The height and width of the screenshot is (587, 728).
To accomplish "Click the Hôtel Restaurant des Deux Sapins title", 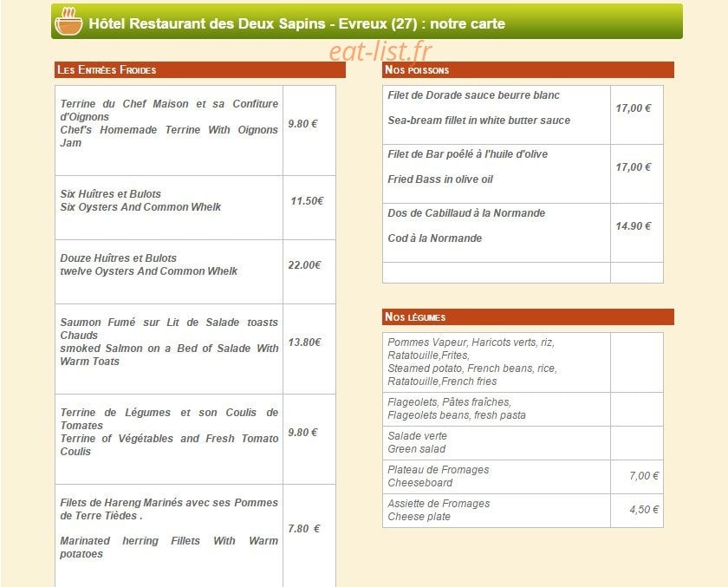I will coord(296,23).
